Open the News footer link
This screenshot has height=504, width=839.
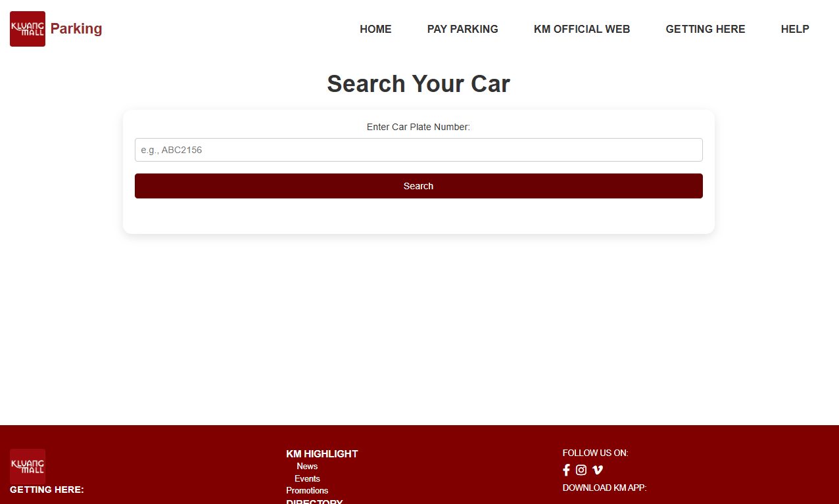307,466
